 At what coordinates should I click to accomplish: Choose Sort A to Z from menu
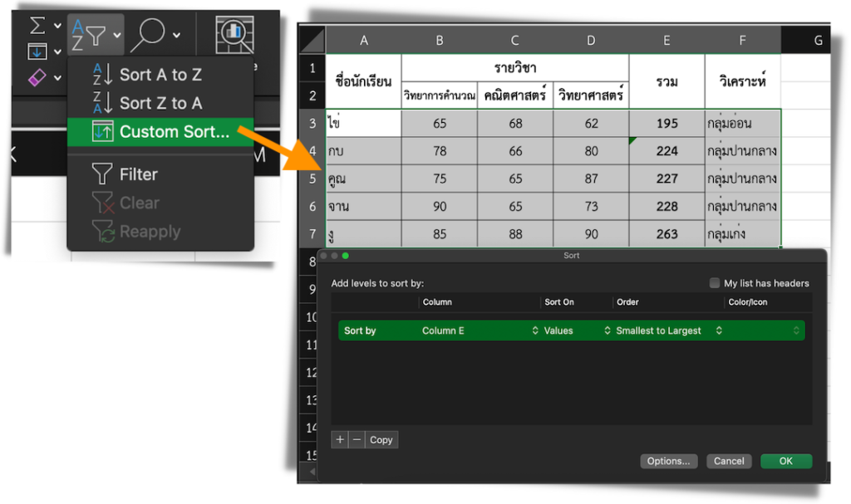[x=160, y=75]
